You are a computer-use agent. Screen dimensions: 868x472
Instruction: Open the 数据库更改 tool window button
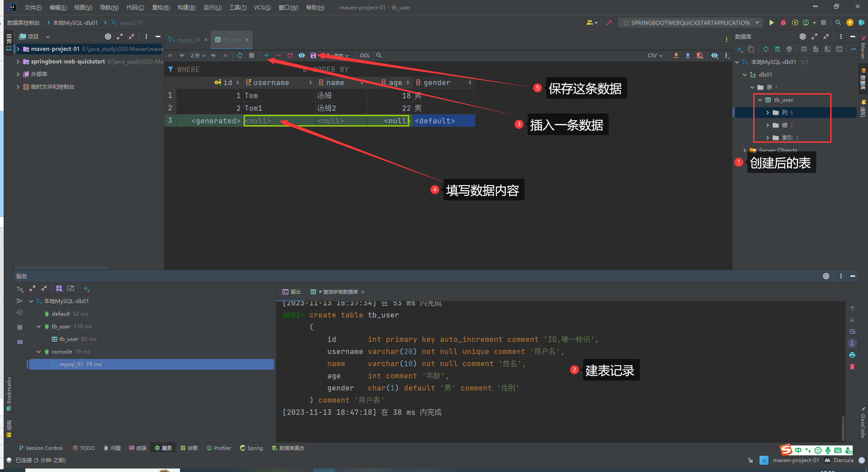click(x=288, y=448)
